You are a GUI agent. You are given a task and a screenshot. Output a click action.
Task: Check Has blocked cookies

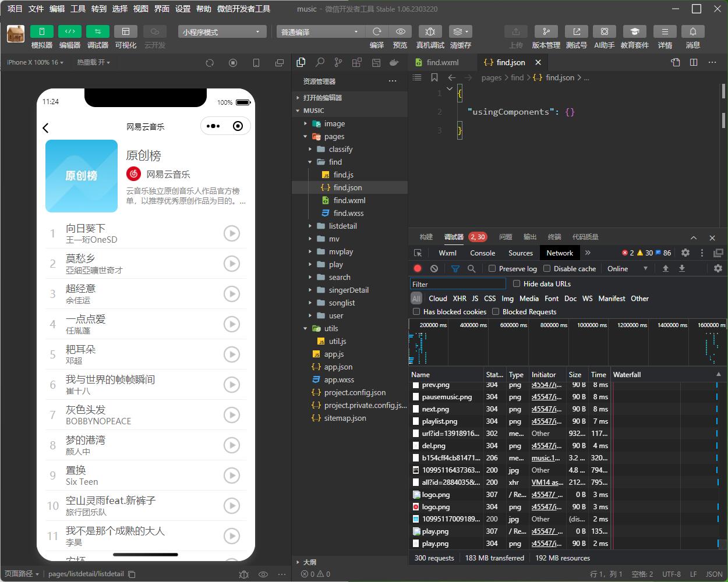[x=416, y=311]
